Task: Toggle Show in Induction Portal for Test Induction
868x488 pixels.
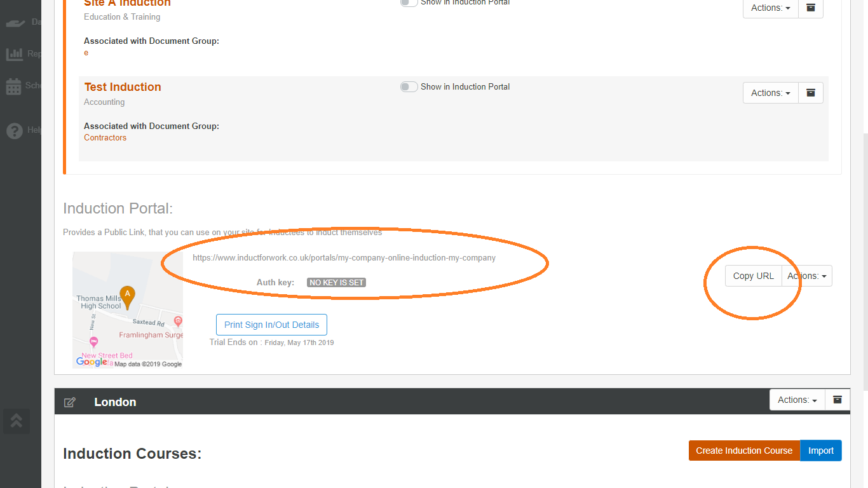Action: (409, 86)
